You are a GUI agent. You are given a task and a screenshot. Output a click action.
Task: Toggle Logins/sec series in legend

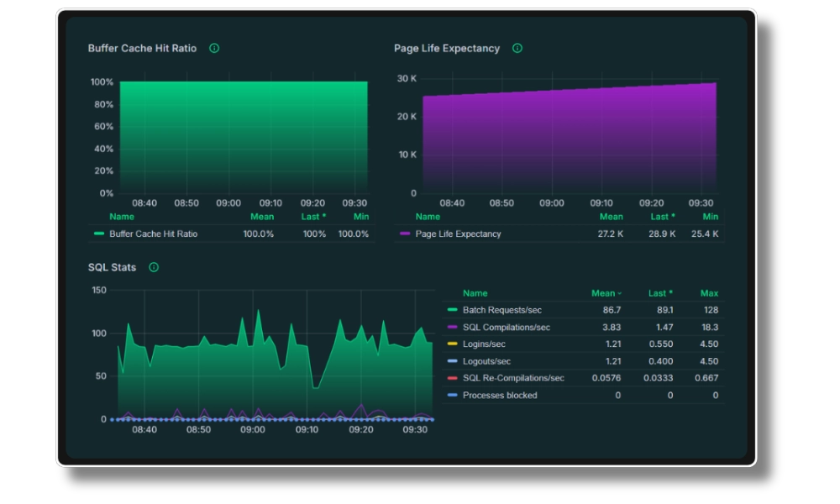pyautogui.click(x=484, y=344)
